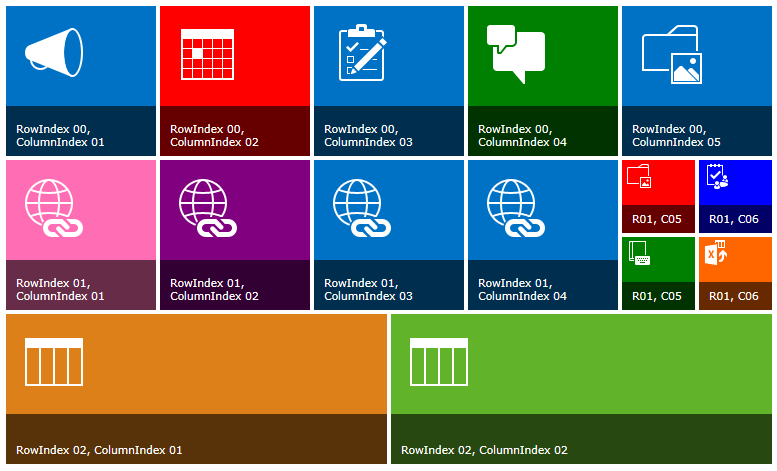Select RowIndex 01, ColumnIndex 03 label

coord(368,290)
